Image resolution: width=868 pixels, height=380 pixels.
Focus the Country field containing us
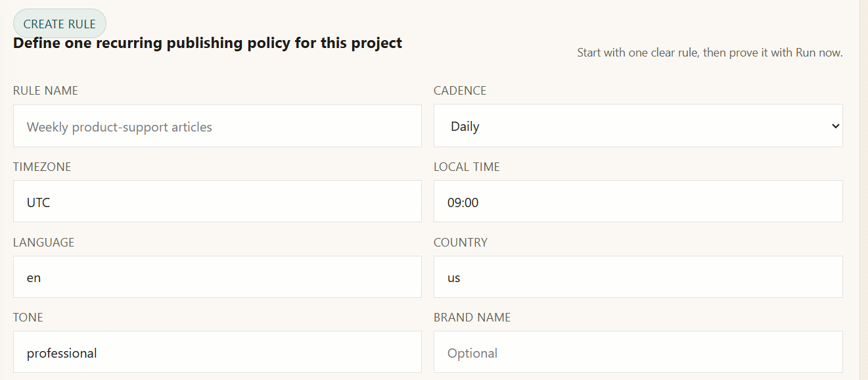637,277
